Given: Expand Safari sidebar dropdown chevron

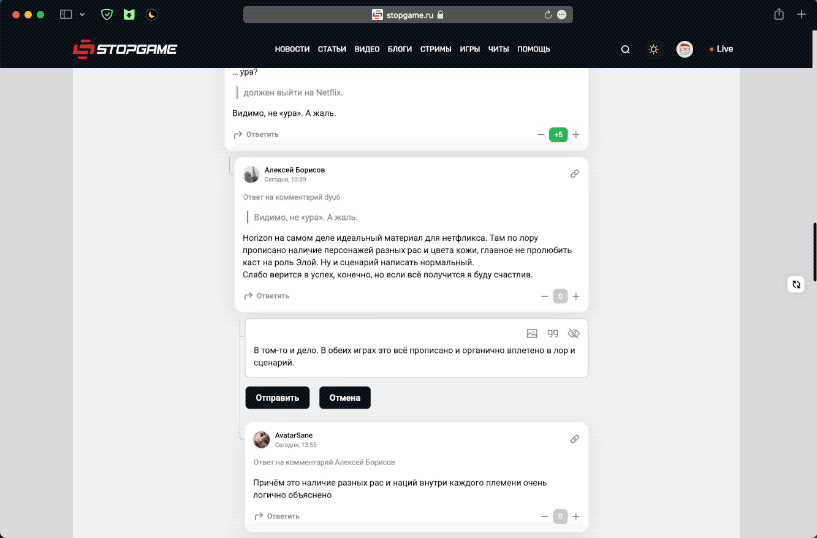Looking at the screenshot, I should (82, 15).
